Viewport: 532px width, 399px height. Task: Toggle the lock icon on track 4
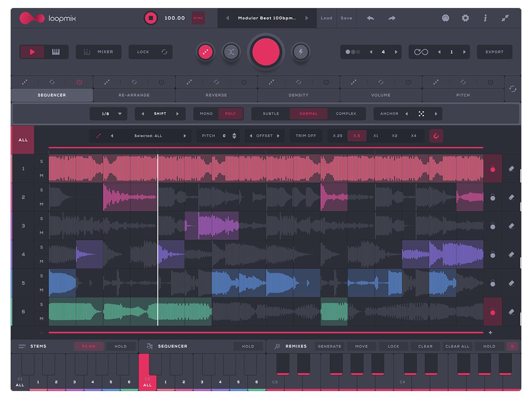pos(493,254)
